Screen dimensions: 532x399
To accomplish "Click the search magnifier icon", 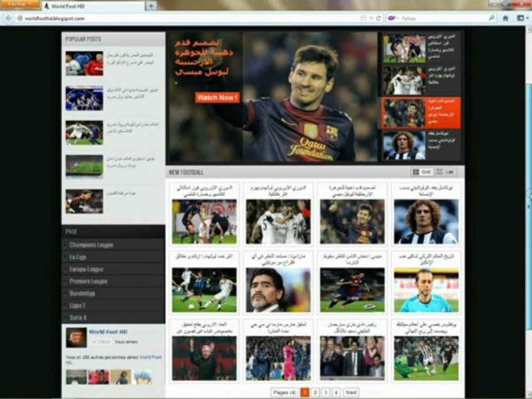I will [492, 18].
